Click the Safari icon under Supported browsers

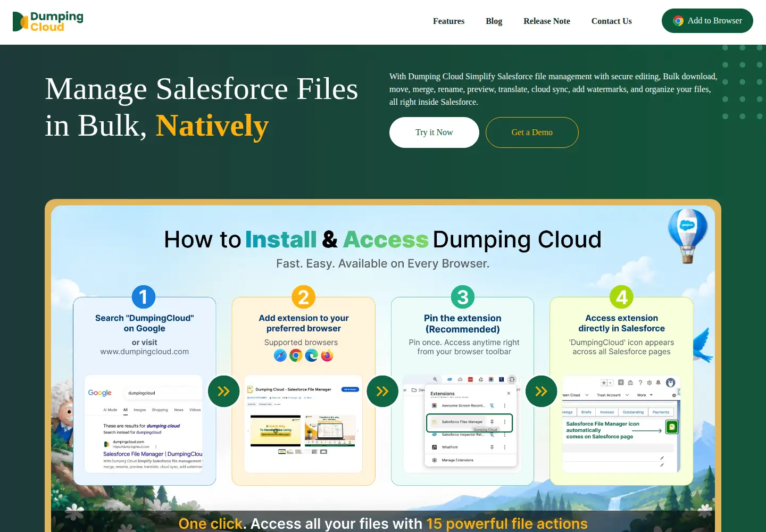[x=280, y=355]
